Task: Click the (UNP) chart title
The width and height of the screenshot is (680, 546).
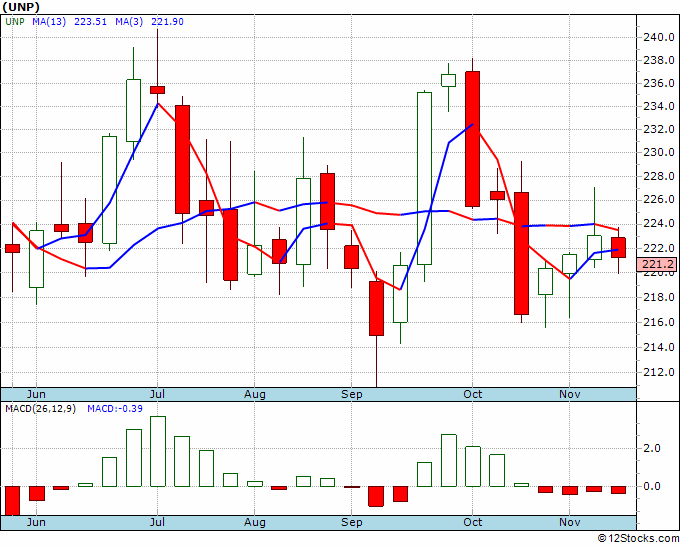Action: [x=21, y=7]
